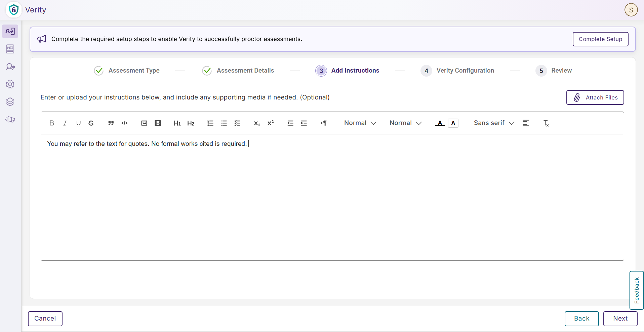Open the Feedback side tab

point(636,290)
